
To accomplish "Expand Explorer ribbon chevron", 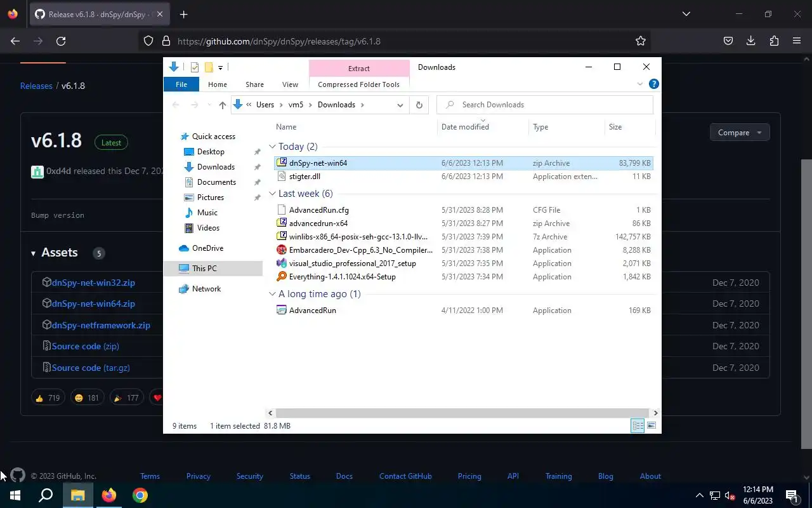I will [x=639, y=84].
